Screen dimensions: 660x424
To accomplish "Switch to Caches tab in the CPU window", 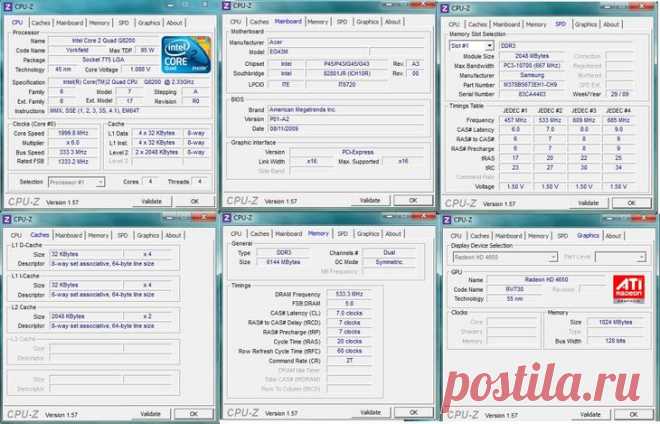I will 41,23.
